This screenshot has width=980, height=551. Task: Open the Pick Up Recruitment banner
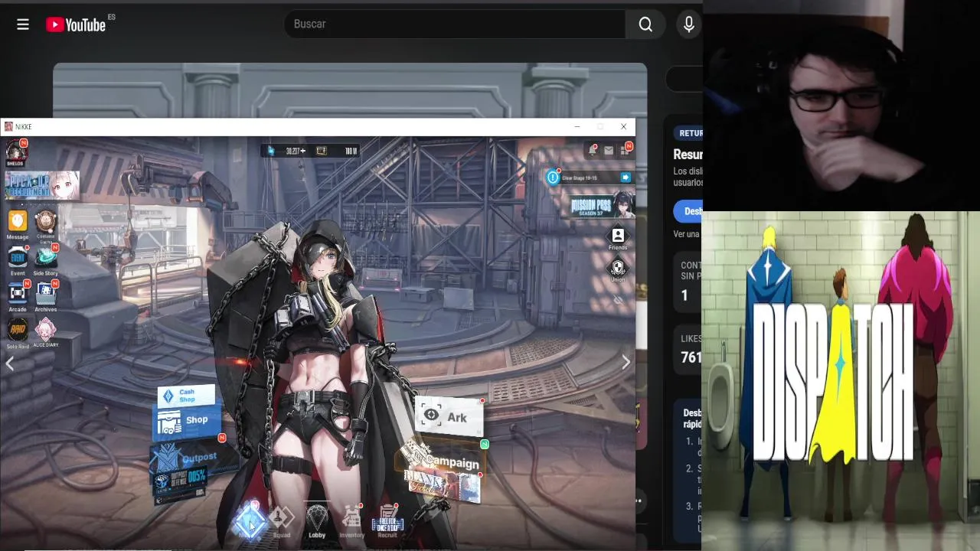coord(42,185)
